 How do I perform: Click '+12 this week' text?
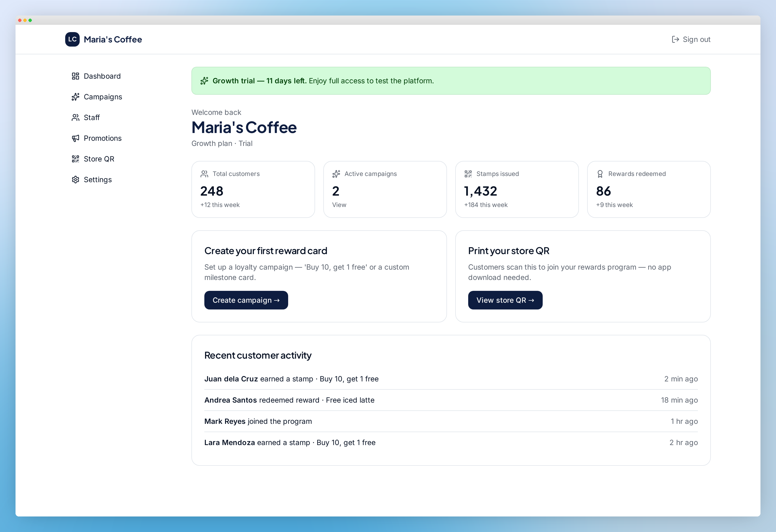220,205
